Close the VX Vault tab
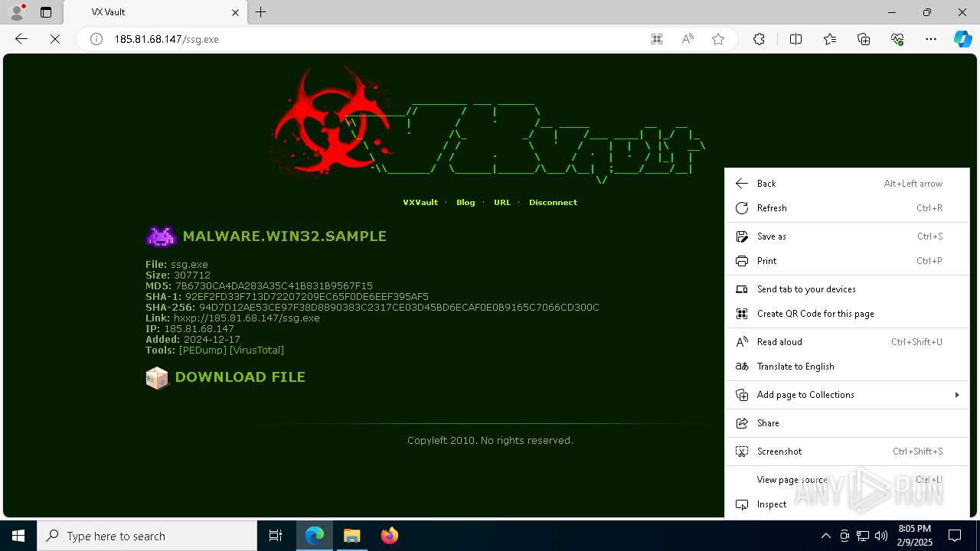Image resolution: width=980 pixels, height=551 pixels. [236, 12]
